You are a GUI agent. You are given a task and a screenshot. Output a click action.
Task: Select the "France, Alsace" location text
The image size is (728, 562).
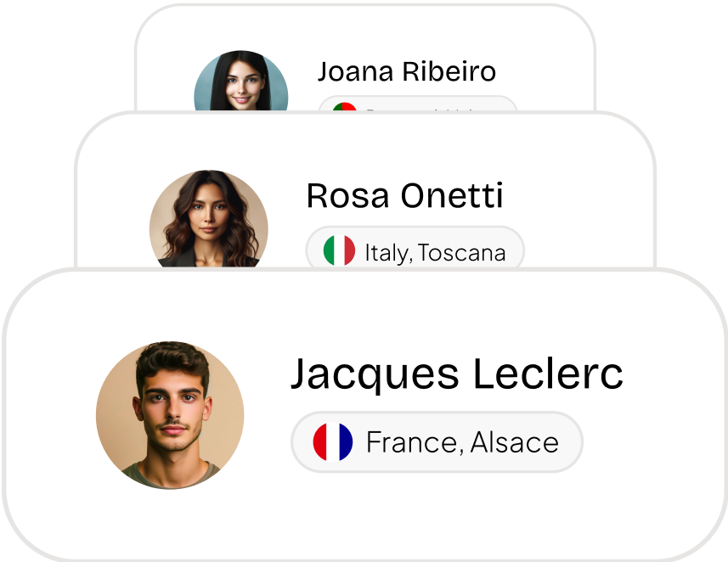point(462,442)
